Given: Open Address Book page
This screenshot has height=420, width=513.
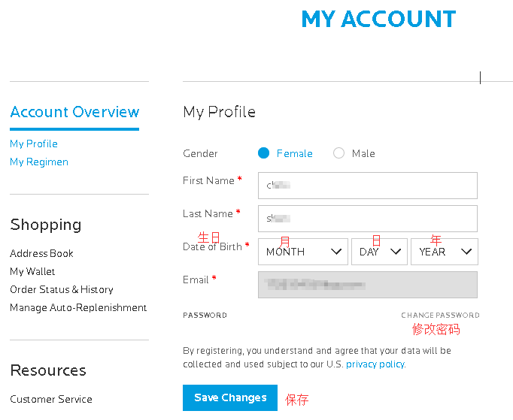Looking at the screenshot, I should tap(41, 253).
